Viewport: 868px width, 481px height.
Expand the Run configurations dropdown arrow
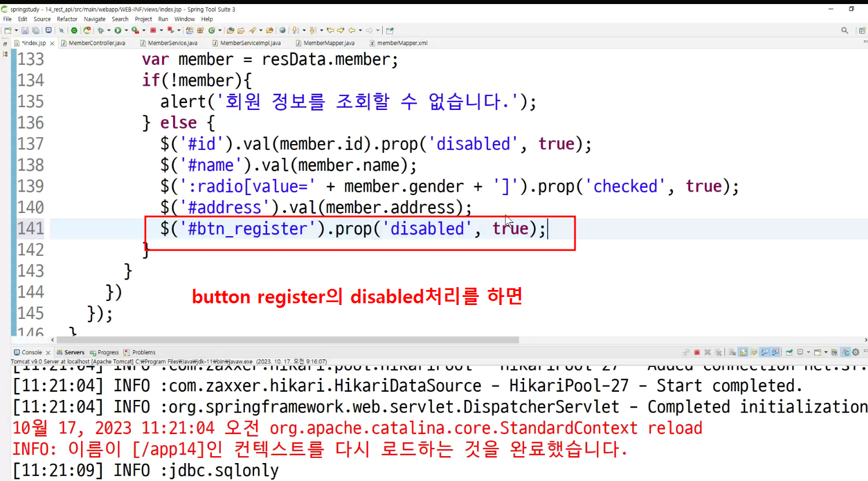(x=126, y=30)
